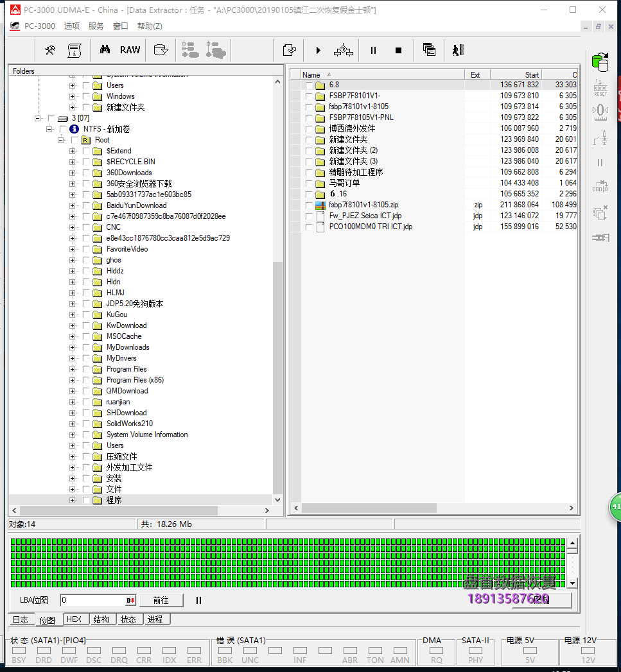This screenshot has height=672, width=621.
Task: Click the NTFS partition info icon
Action: tap(74, 129)
